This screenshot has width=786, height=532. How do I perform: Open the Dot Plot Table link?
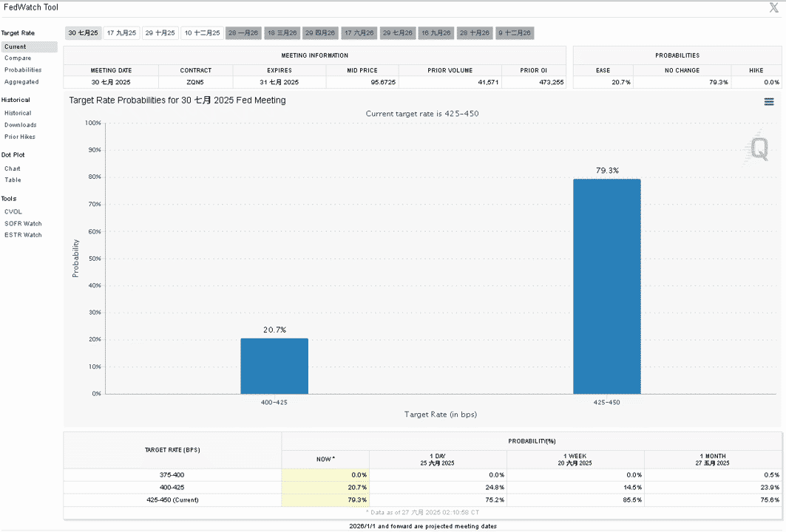13,180
